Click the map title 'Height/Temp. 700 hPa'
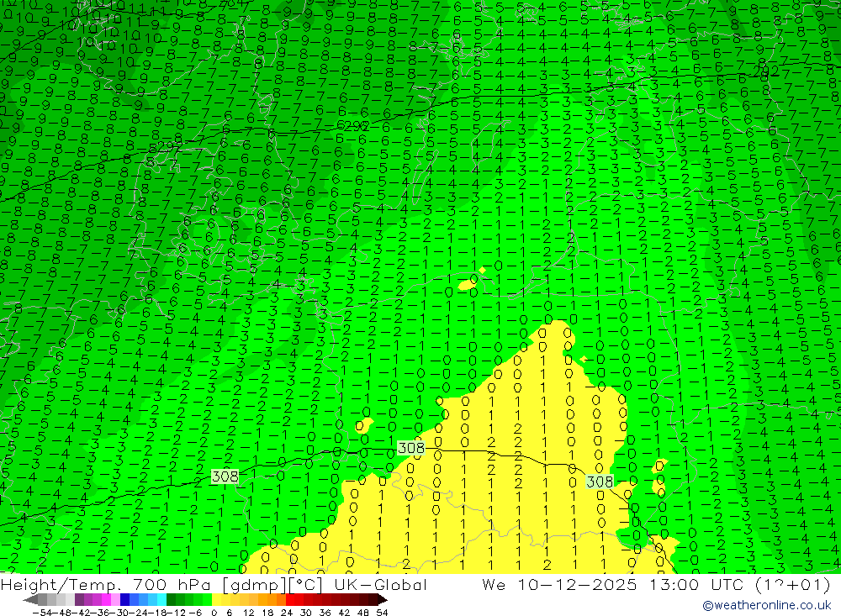 pyautogui.click(x=106, y=585)
